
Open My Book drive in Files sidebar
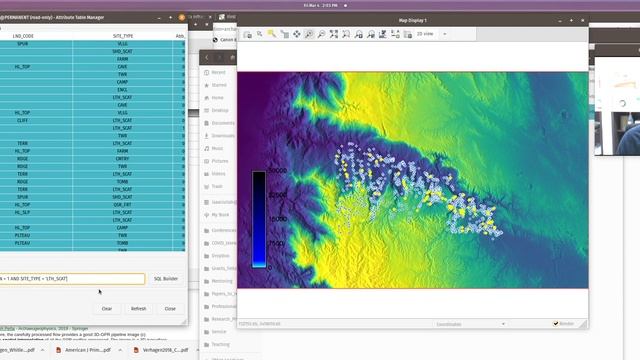[220, 215]
